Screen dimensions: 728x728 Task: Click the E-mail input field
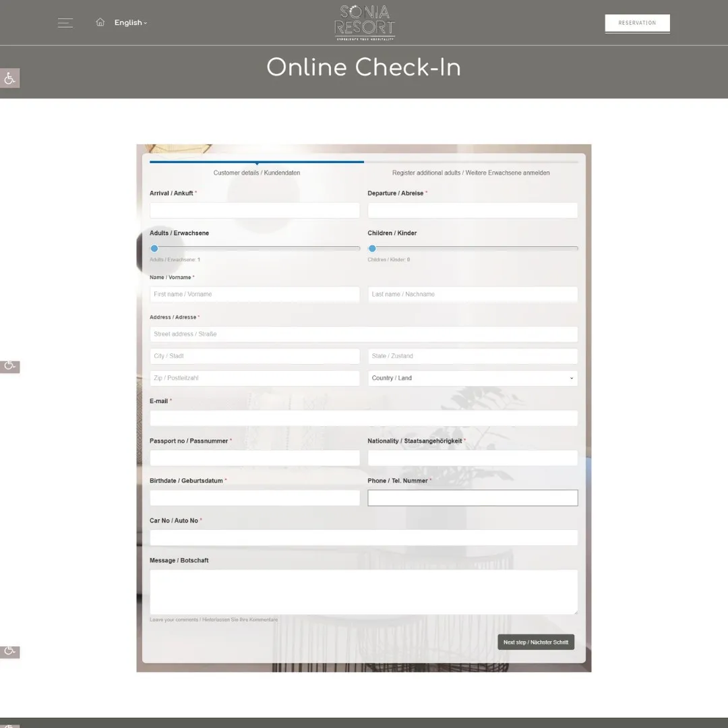click(x=363, y=419)
